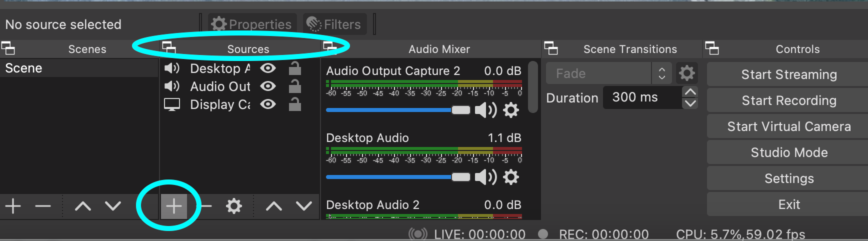Move the selected source down in list
Image resolution: width=868 pixels, height=241 pixels.
(x=303, y=206)
